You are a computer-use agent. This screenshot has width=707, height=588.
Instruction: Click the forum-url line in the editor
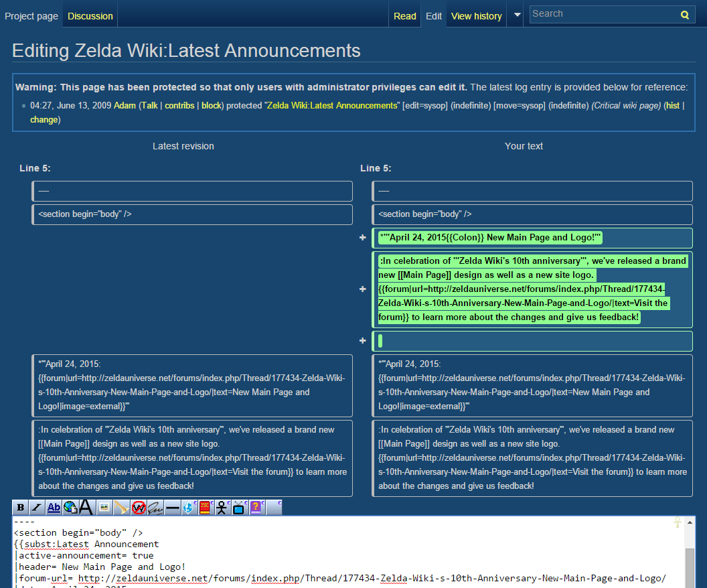pyautogui.click(x=340, y=578)
